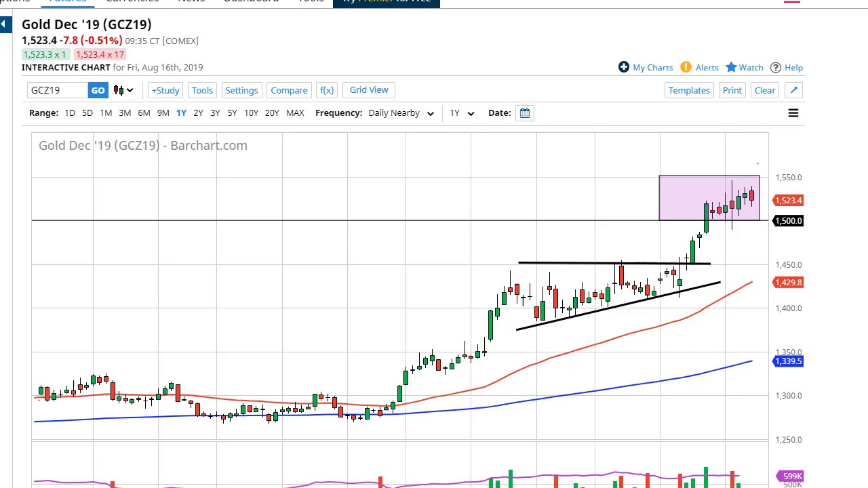
Task: Click the green bid 1,523.3 x 1
Action: [45, 54]
